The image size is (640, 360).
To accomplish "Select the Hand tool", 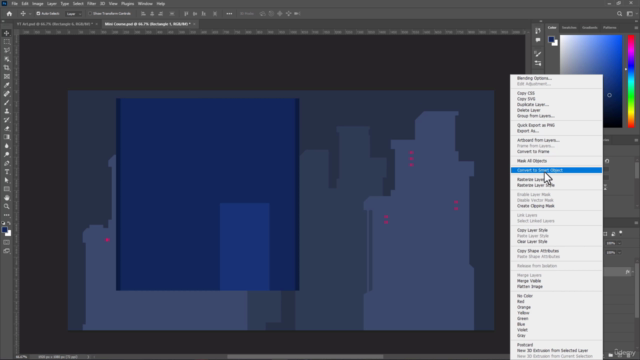I will (x=7, y=198).
